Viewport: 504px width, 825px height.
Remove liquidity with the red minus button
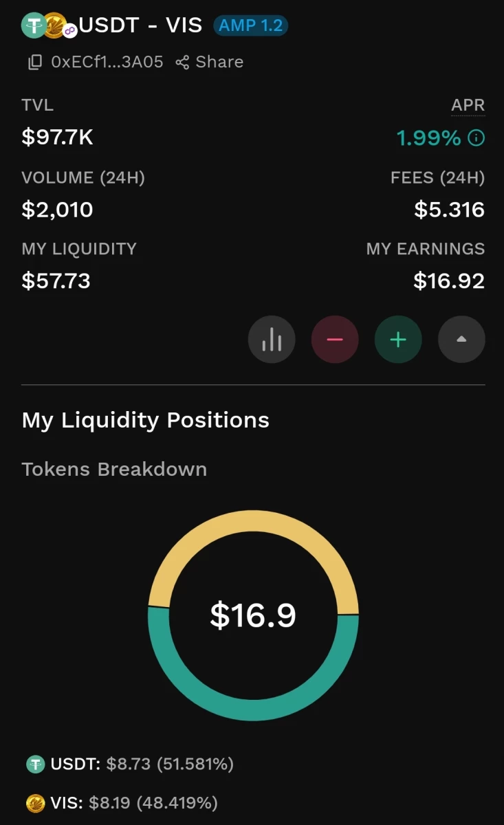335,339
